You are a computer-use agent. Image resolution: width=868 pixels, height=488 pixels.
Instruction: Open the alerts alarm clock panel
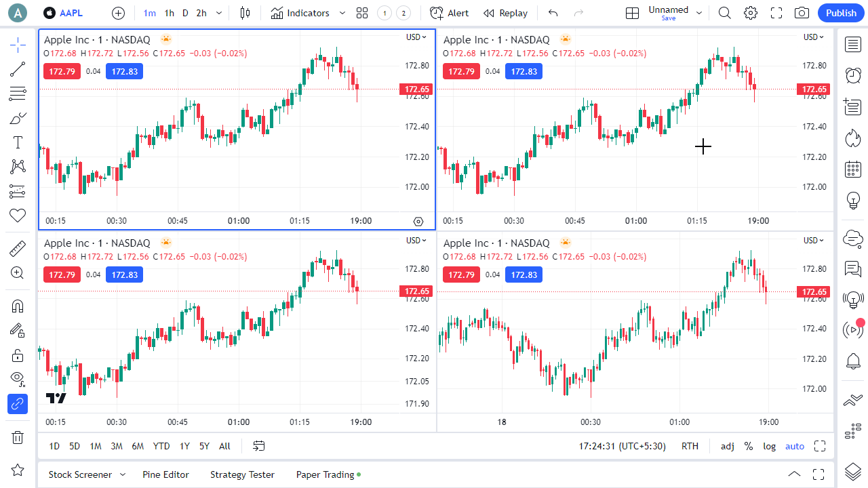[x=853, y=75]
